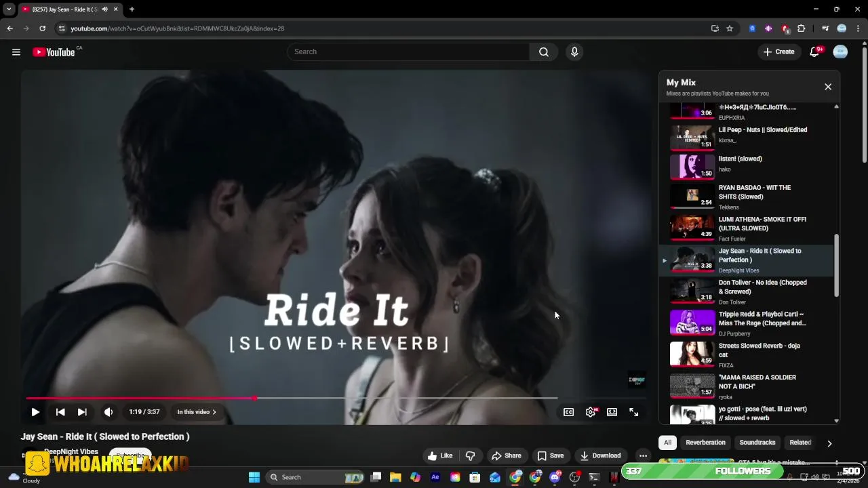Share the current video
The image size is (868, 488).
(x=507, y=455)
